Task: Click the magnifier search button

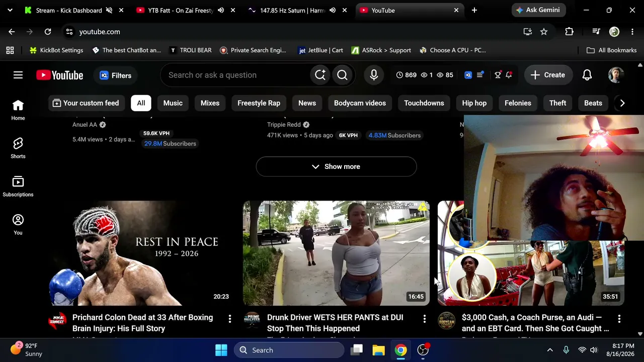Action: point(342,75)
